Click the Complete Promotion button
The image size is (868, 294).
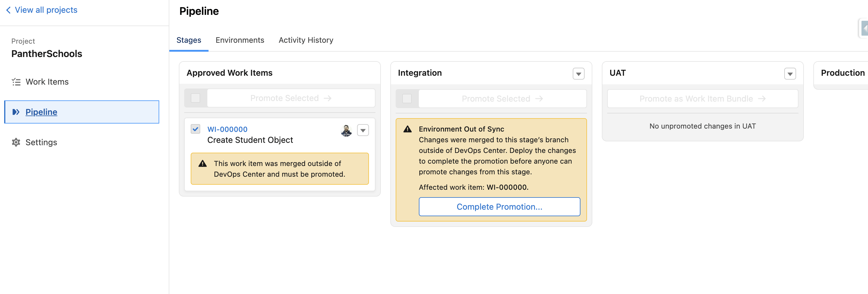pos(499,206)
